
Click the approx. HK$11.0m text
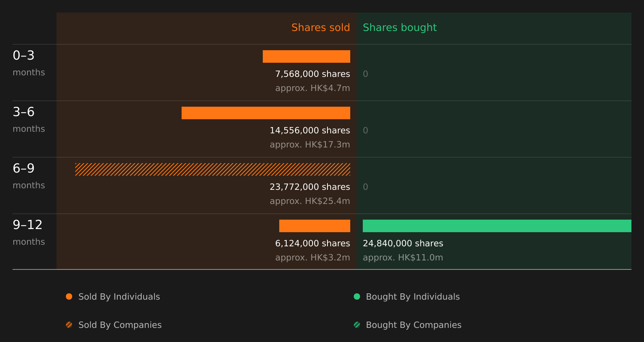coord(403,258)
